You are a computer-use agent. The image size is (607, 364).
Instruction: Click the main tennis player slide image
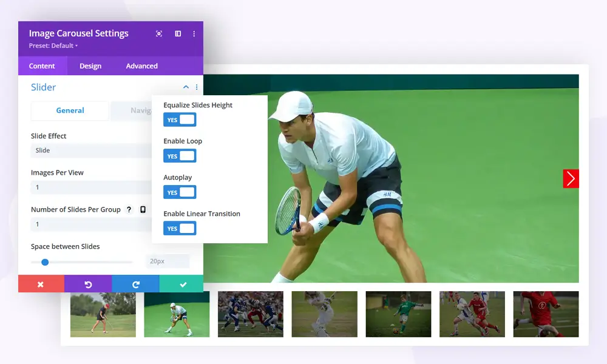[391, 178]
